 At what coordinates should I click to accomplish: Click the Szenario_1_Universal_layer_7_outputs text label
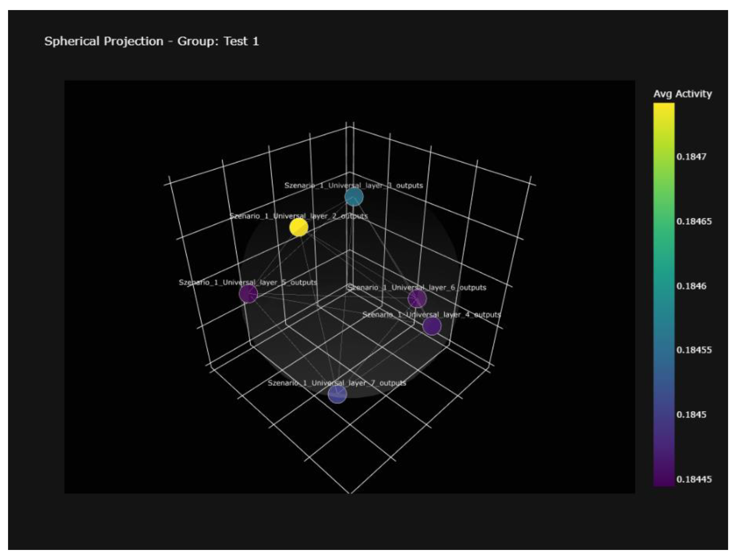pos(337,383)
